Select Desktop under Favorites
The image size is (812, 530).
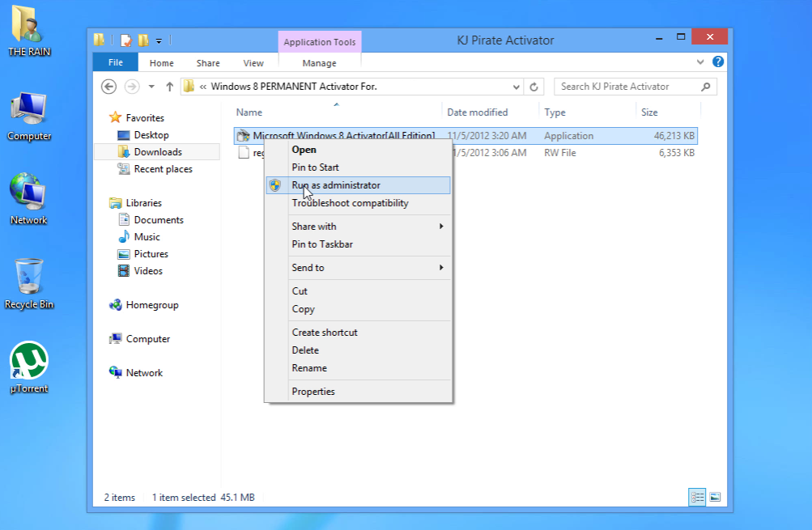pyautogui.click(x=151, y=135)
